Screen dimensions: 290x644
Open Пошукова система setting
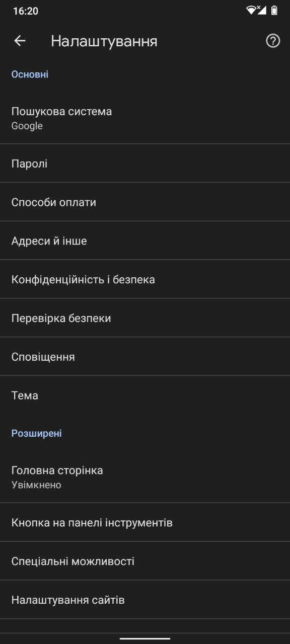(x=145, y=118)
